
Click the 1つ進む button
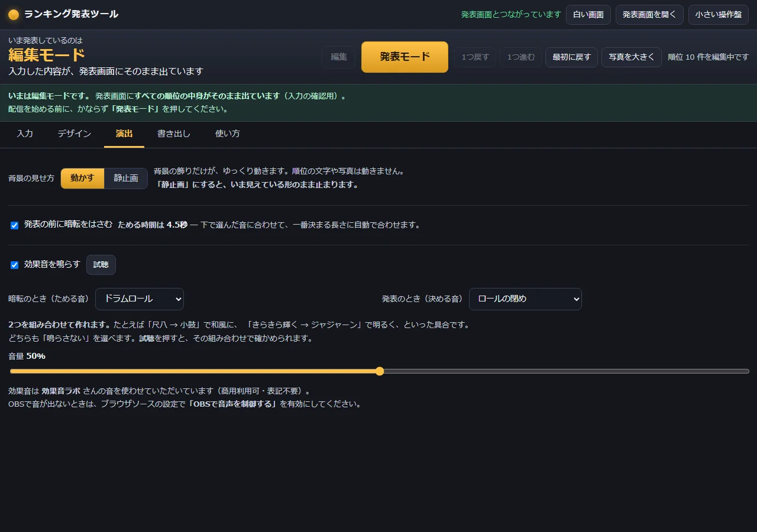[521, 57]
